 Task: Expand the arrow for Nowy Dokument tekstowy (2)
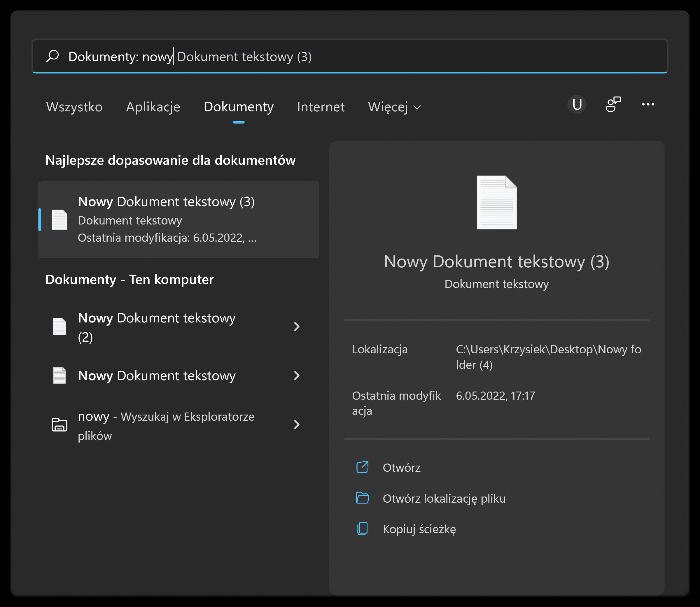click(x=296, y=327)
